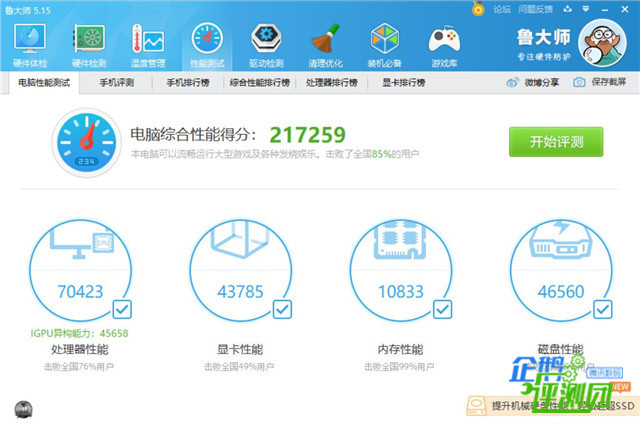Switch to the 显卡排行榜 tab
Image resolution: width=640 pixels, height=425 pixels.
[x=404, y=83]
